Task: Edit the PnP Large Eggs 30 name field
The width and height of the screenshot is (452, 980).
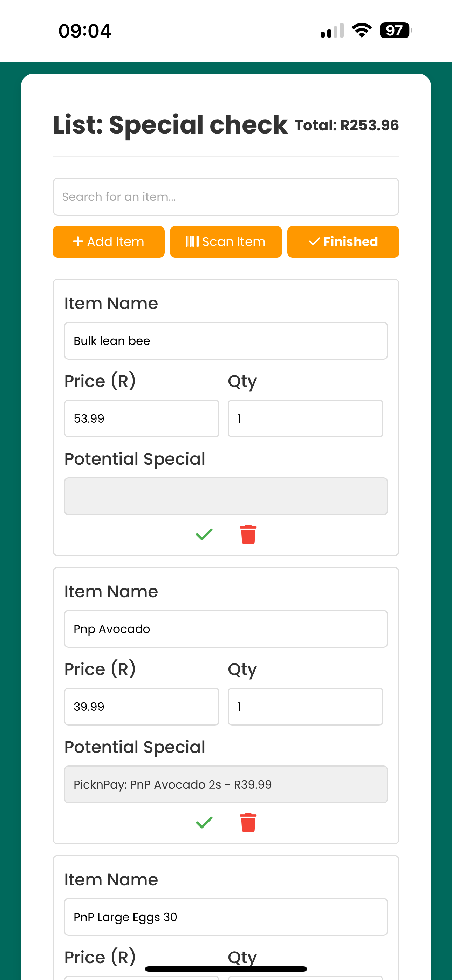Action: [226, 917]
